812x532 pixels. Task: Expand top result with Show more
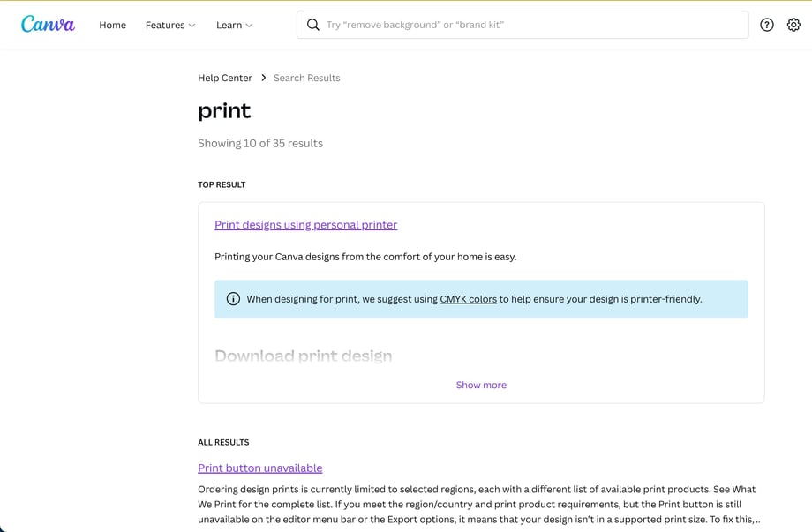(x=481, y=385)
